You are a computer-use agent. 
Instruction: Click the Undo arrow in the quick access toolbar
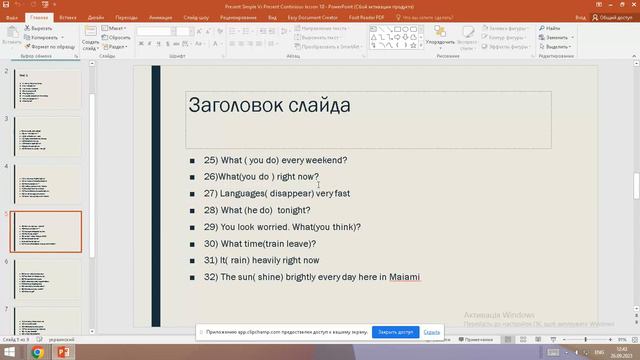(x=18, y=4)
